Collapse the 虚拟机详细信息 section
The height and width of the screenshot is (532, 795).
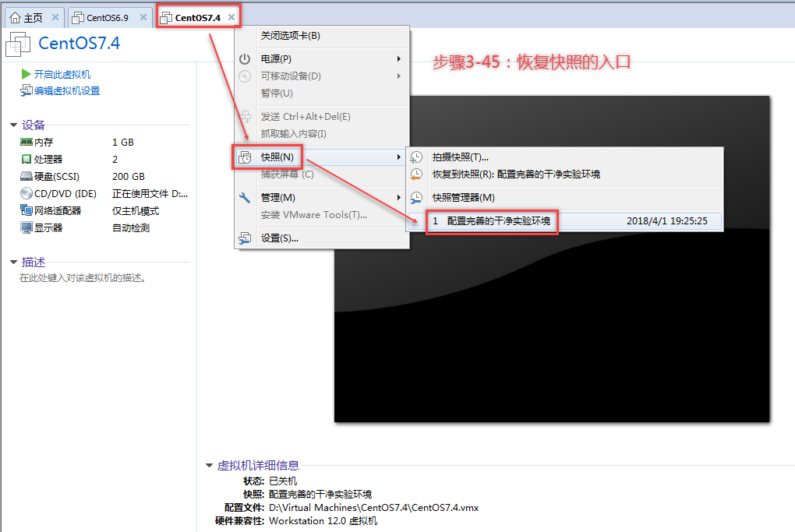(x=209, y=465)
